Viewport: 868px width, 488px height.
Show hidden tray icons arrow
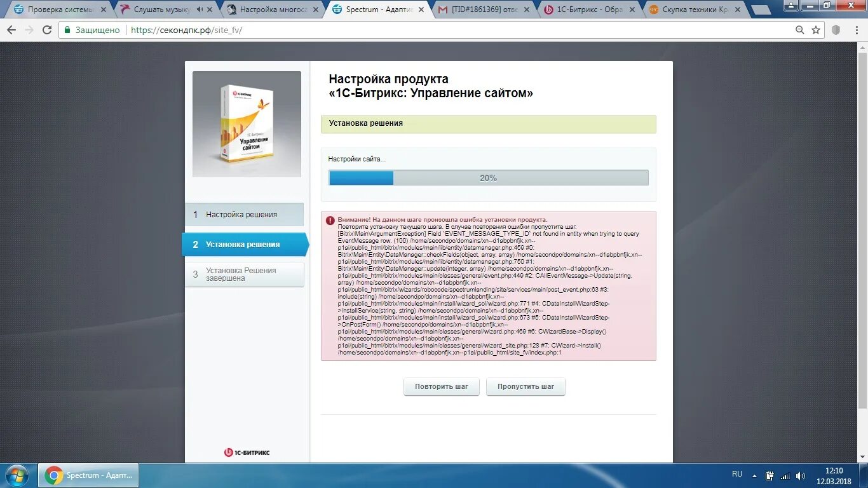(754, 475)
